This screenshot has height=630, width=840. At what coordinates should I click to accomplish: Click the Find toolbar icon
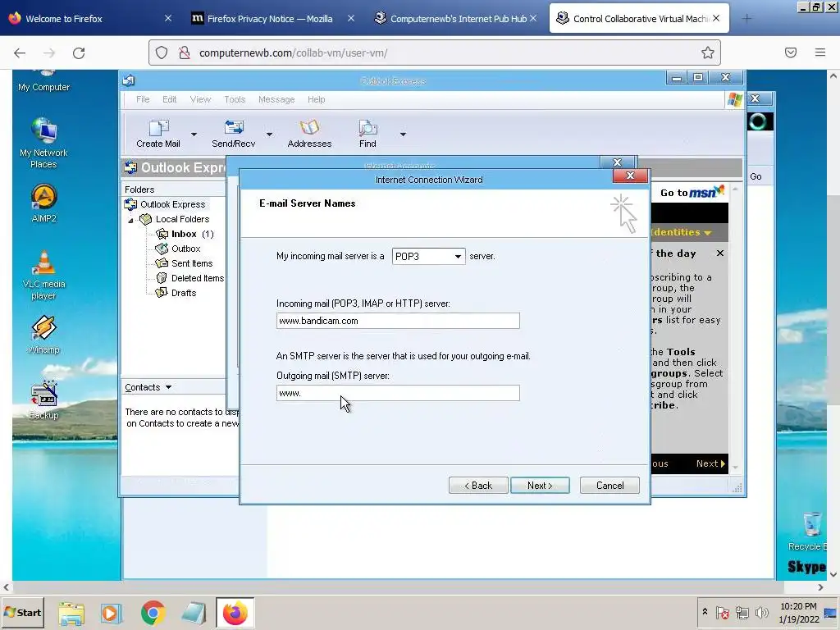point(367,133)
